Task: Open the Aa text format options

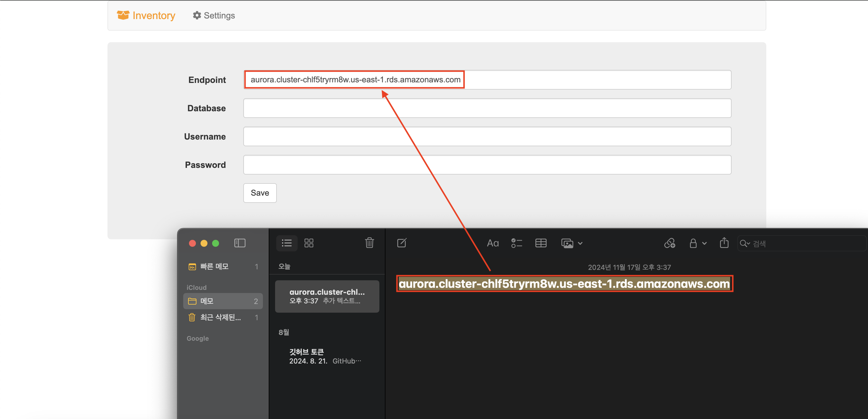Action: click(493, 243)
